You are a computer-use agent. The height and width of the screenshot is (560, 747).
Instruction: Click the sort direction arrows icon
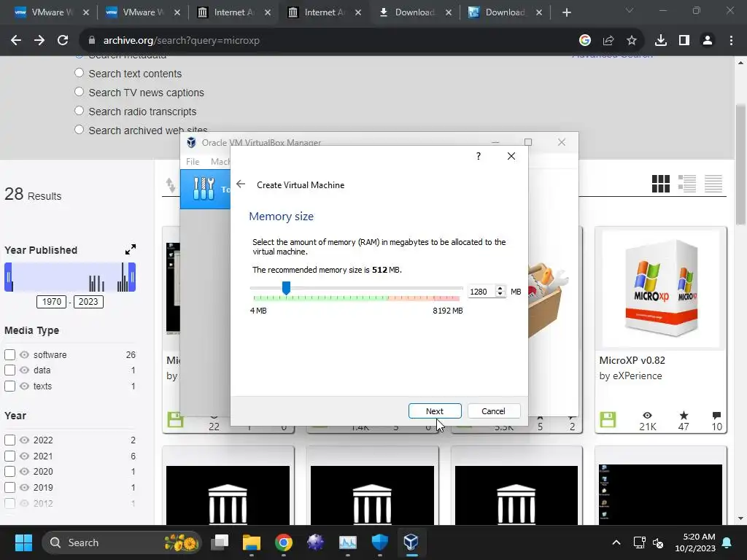coord(171,185)
